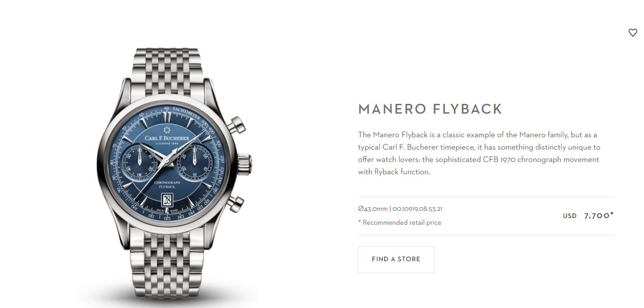
Task: Add watch to wishlist with heart icon
Action: (x=633, y=32)
